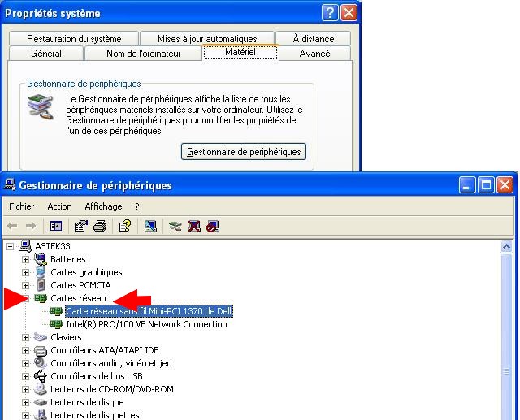Click the Update driver toolbar icon

[175, 226]
